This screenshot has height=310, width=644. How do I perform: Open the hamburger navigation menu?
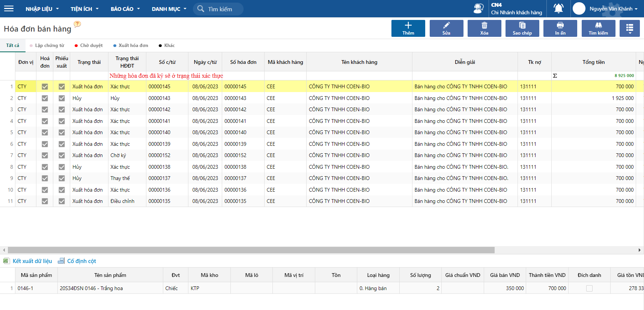(9, 9)
